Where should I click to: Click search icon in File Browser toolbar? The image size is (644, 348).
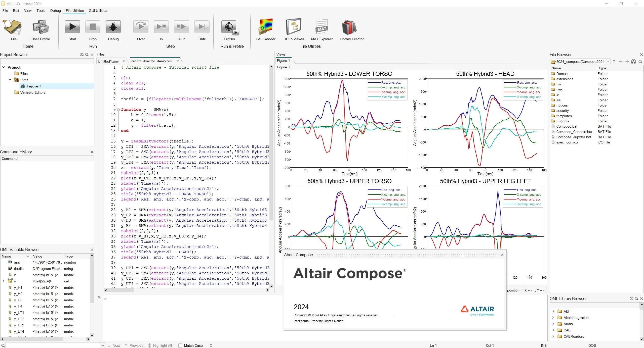[640, 62]
